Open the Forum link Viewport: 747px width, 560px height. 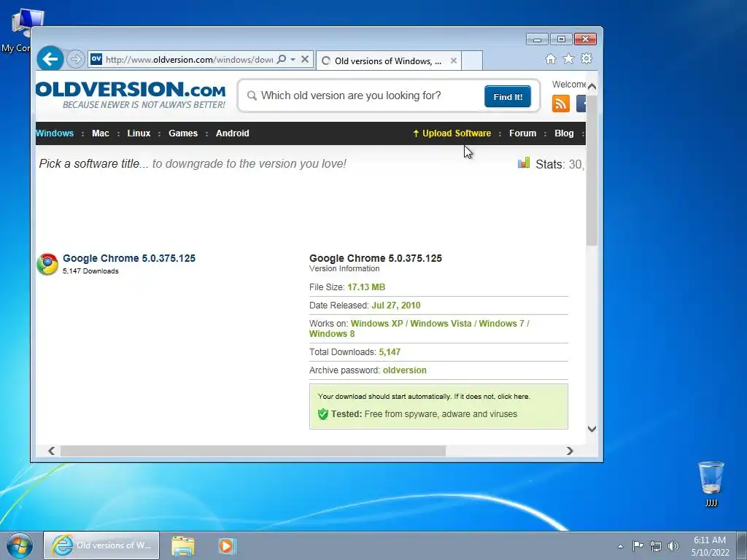coord(522,133)
